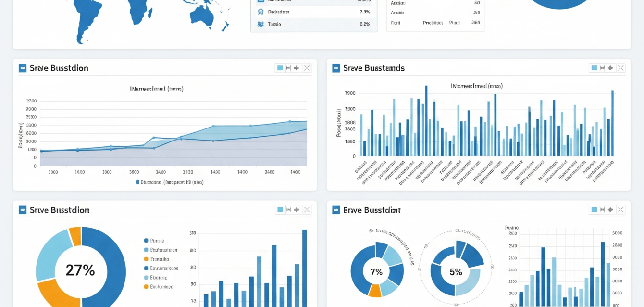Close the line chart panel with its X
Screen dimensions: 644x307
(x=307, y=68)
